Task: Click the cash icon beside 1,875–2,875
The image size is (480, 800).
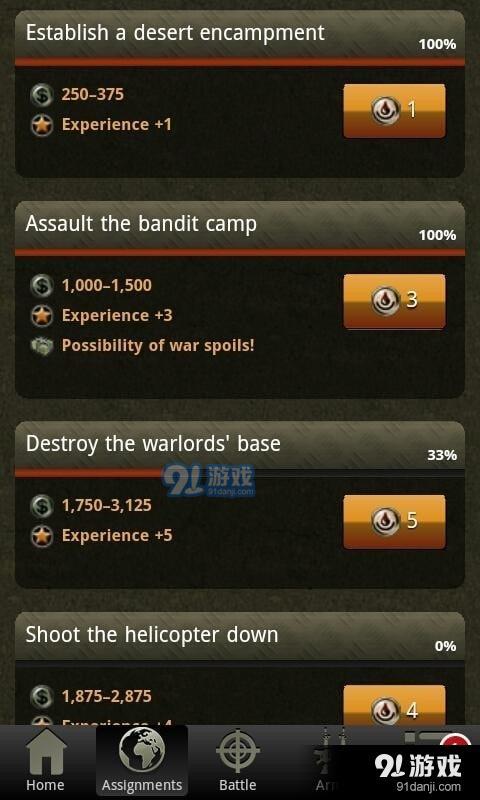Action: tap(42, 696)
